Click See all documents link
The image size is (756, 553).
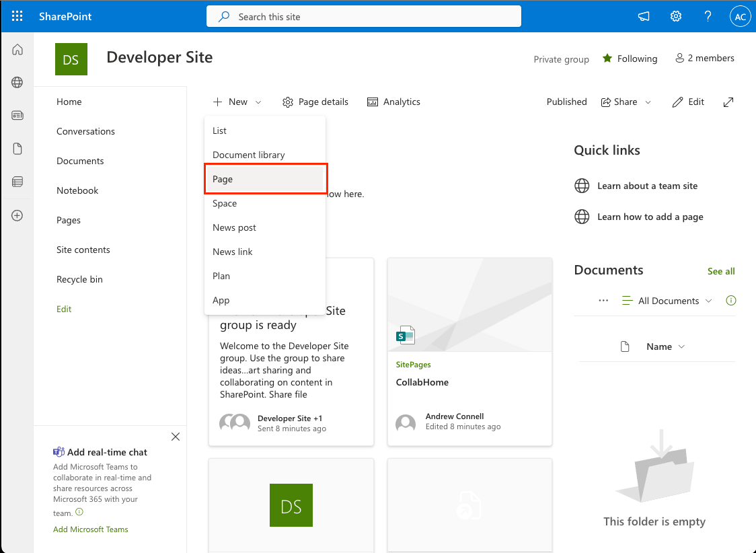click(x=721, y=271)
